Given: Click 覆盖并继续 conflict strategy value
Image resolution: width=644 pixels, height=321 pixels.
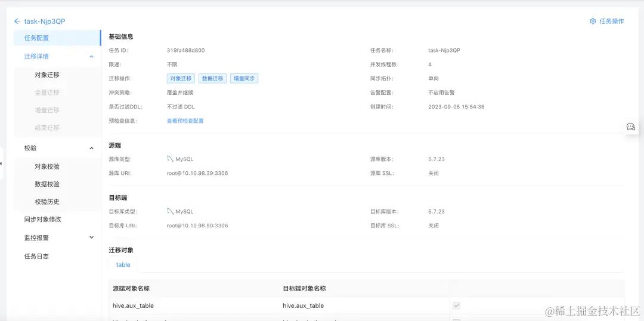Looking at the screenshot, I should click(179, 93).
